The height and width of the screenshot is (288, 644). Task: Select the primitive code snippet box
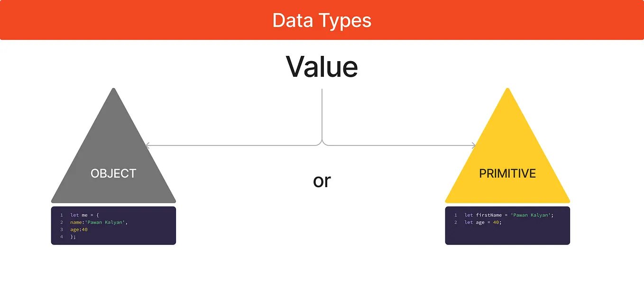[507, 225]
